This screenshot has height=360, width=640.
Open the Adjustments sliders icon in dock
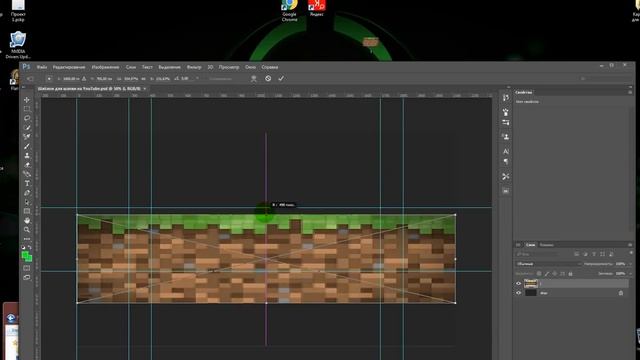pyautogui.click(x=506, y=122)
